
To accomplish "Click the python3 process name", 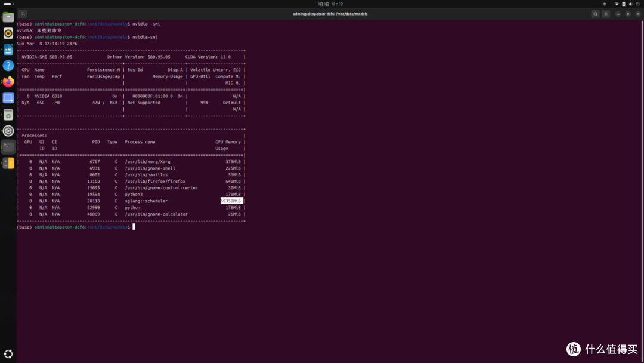I will click(134, 195).
